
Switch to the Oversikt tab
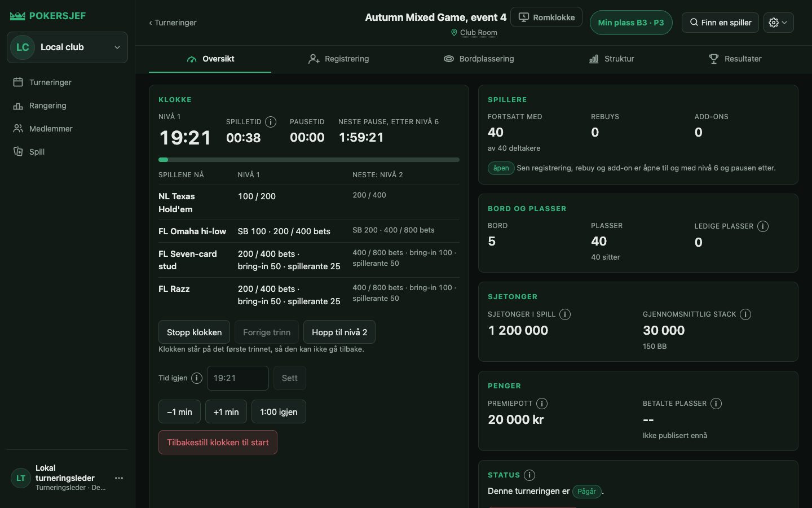coord(210,59)
